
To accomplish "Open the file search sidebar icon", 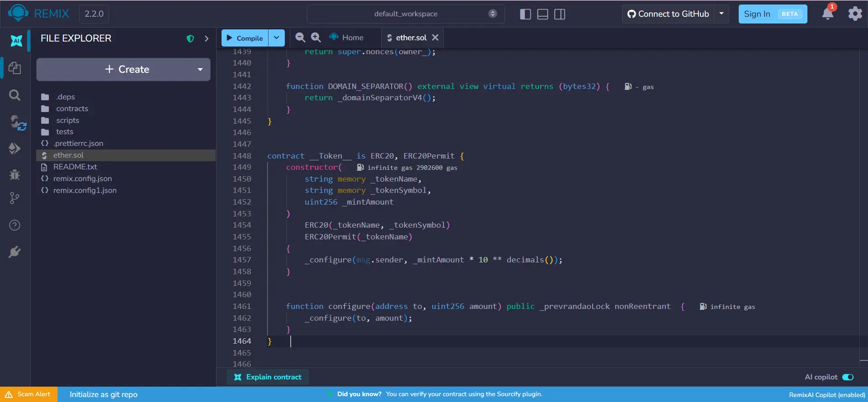I will (x=14, y=95).
